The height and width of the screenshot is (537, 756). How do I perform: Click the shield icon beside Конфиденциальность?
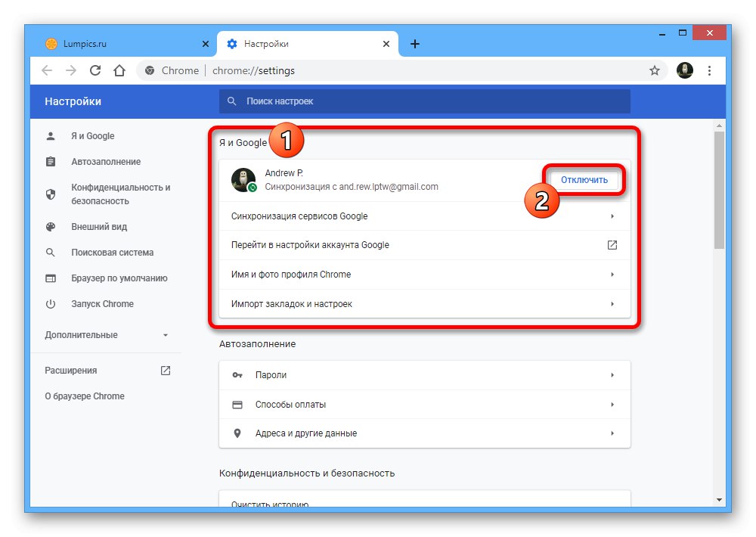tap(51, 194)
